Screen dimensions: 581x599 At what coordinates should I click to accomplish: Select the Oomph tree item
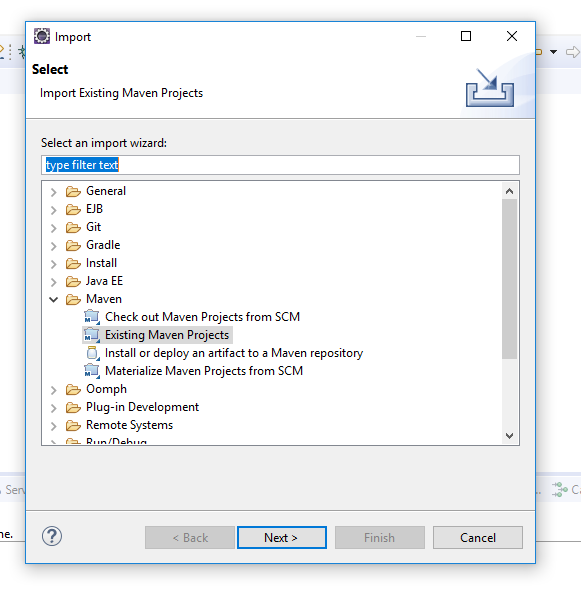click(x=106, y=389)
